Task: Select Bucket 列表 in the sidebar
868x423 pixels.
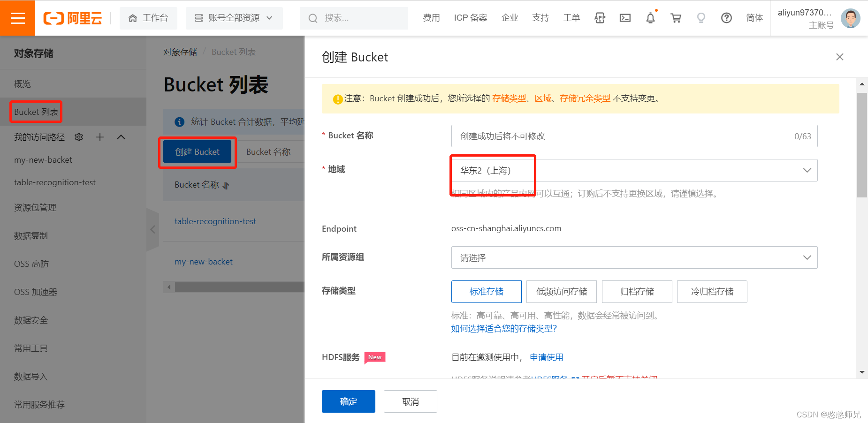Action: 36,112
